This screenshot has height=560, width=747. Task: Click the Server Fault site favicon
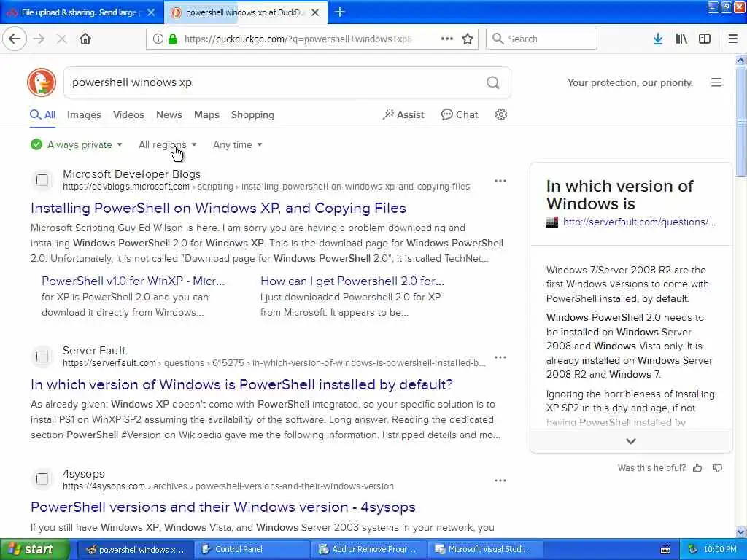(42, 356)
